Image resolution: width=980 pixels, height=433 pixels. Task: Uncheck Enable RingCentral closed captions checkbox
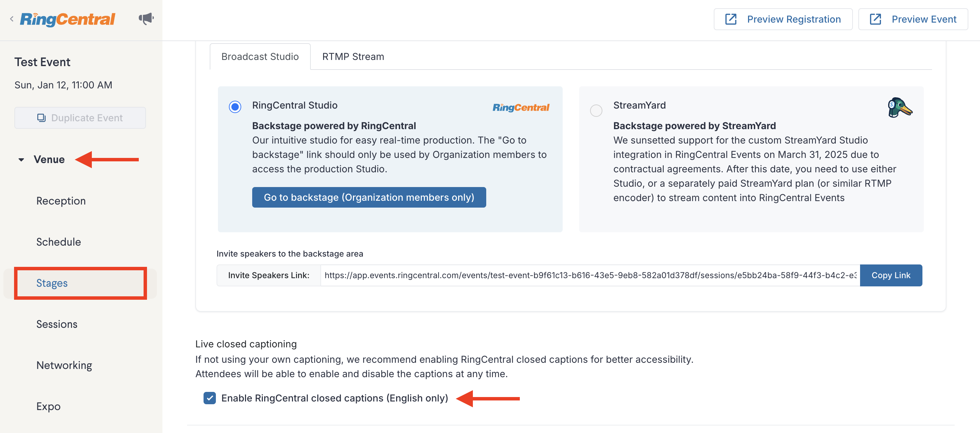point(209,398)
